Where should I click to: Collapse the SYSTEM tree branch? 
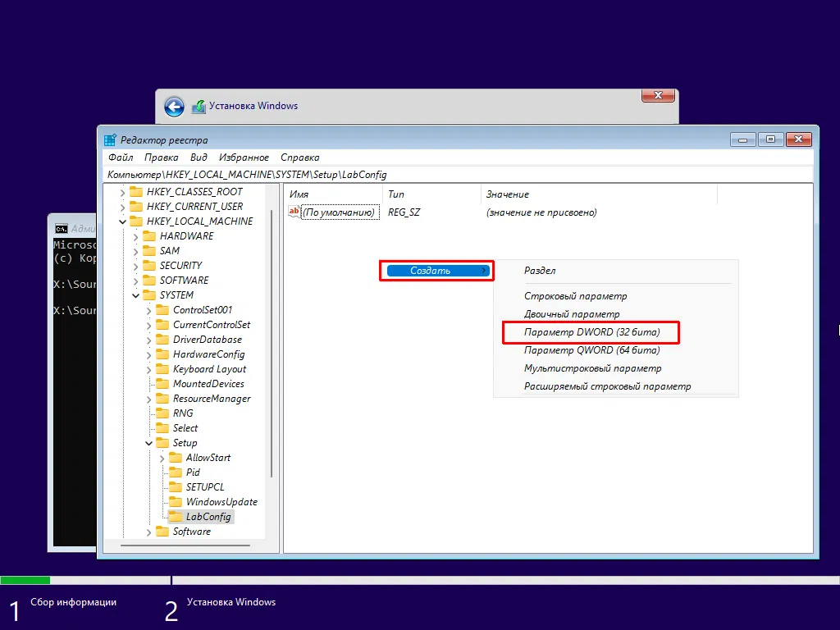pyautogui.click(x=136, y=294)
